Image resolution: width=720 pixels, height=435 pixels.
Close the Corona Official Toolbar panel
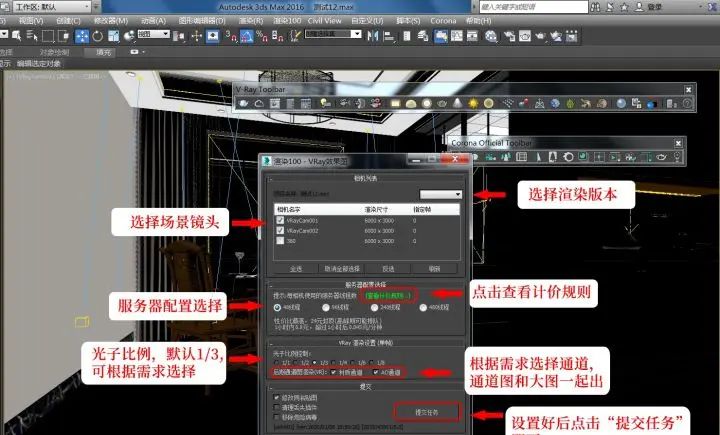pos(678,143)
